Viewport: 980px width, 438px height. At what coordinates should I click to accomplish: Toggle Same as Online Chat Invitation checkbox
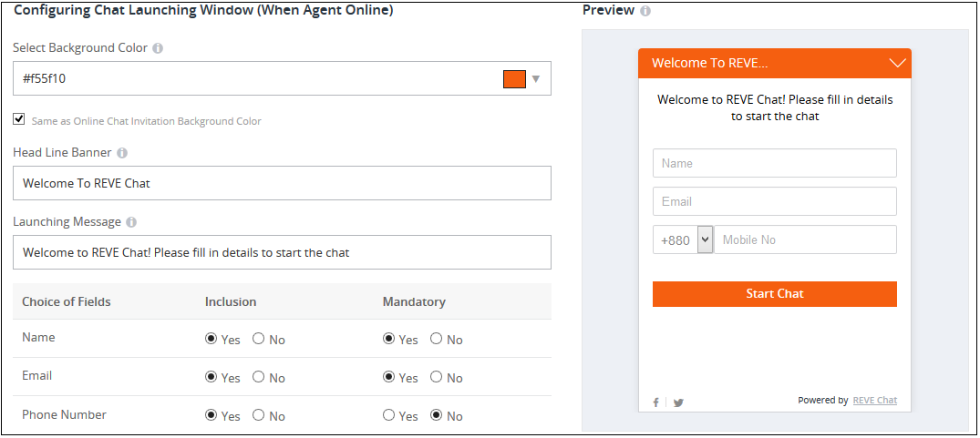(19, 119)
